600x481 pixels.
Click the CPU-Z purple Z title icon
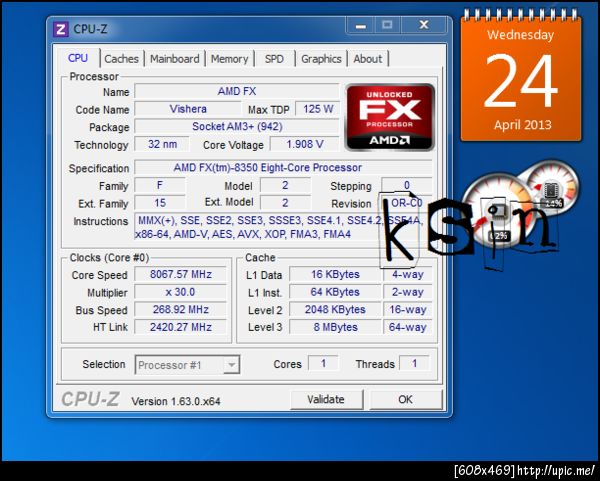(60, 29)
